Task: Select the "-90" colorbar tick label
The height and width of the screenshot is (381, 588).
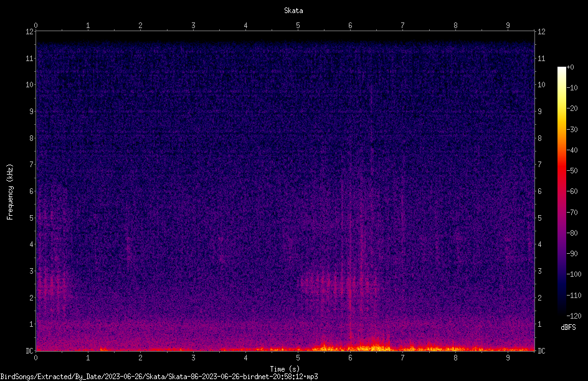Action: click(x=572, y=254)
